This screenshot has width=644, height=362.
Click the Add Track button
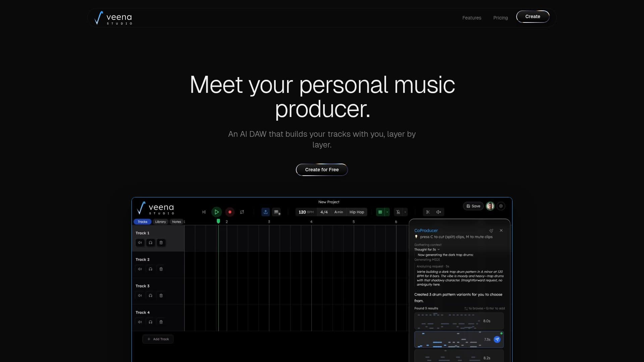point(158,339)
